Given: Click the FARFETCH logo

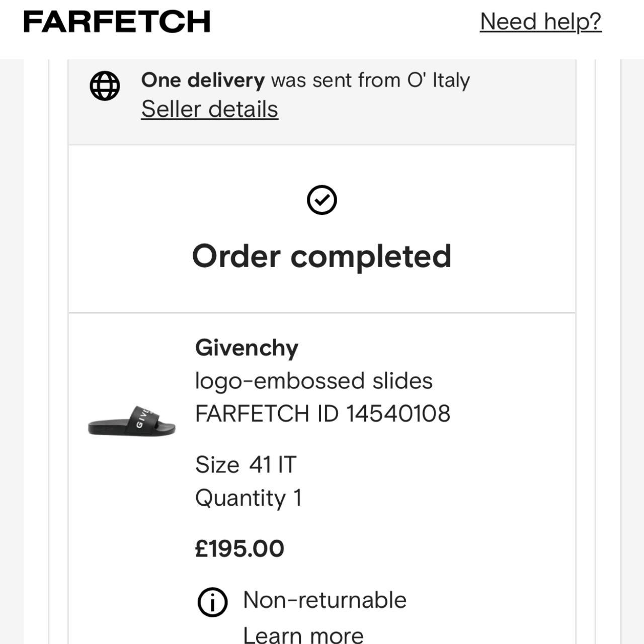Looking at the screenshot, I should point(117,22).
